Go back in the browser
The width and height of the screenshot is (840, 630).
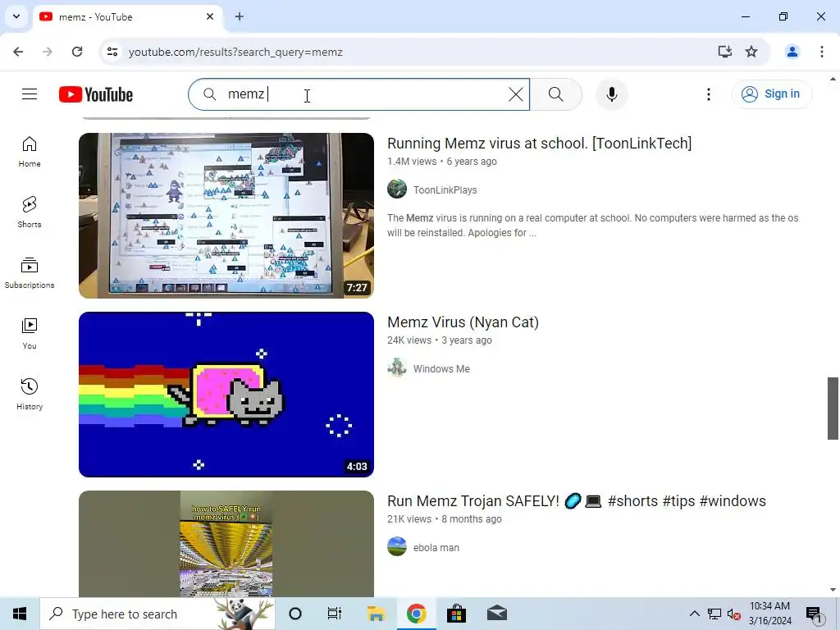click(18, 52)
